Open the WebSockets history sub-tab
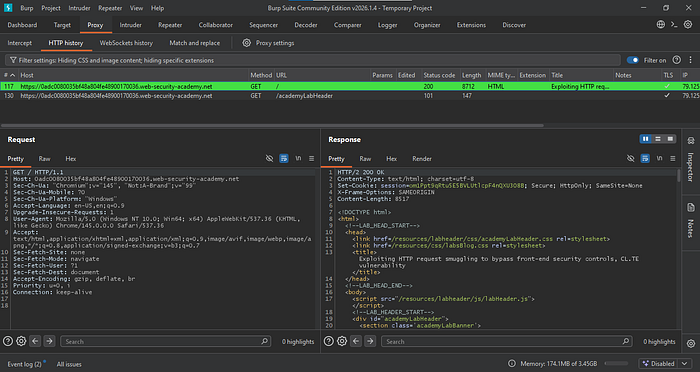700x372 pixels. [x=126, y=43]
